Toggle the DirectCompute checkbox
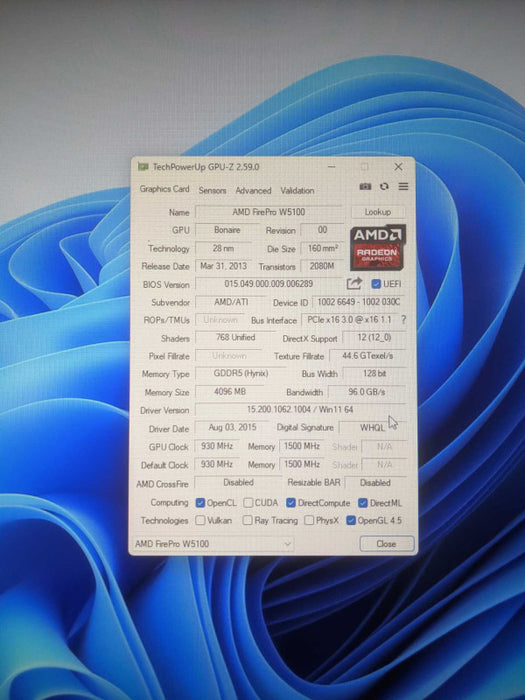 pos(291,503)
